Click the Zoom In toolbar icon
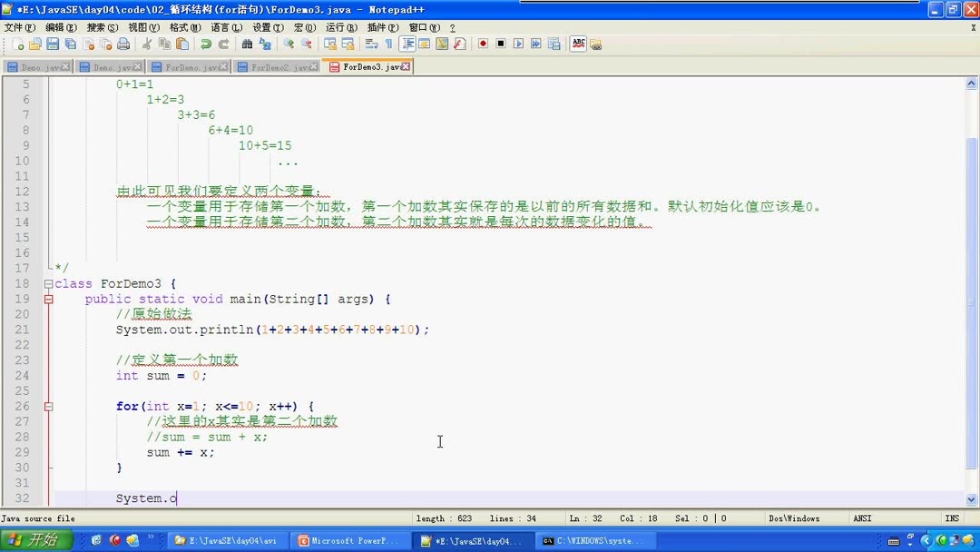The height and width of the screenshot is (552, 980). (x=289, y=43)
